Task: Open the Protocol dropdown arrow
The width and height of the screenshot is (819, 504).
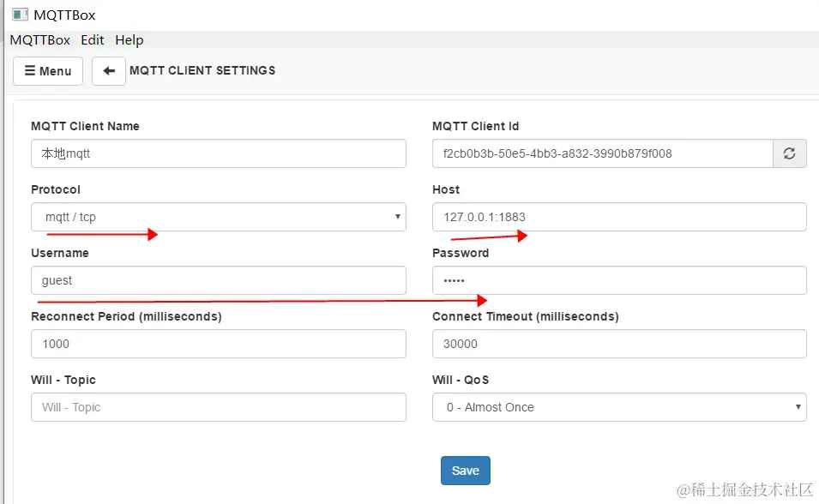Action: click(396, 217)
